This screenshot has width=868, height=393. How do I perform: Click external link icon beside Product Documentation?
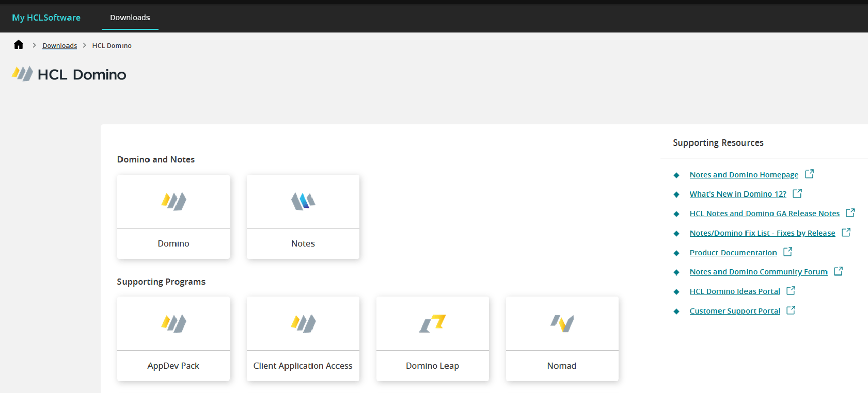(x=787, y=252)
